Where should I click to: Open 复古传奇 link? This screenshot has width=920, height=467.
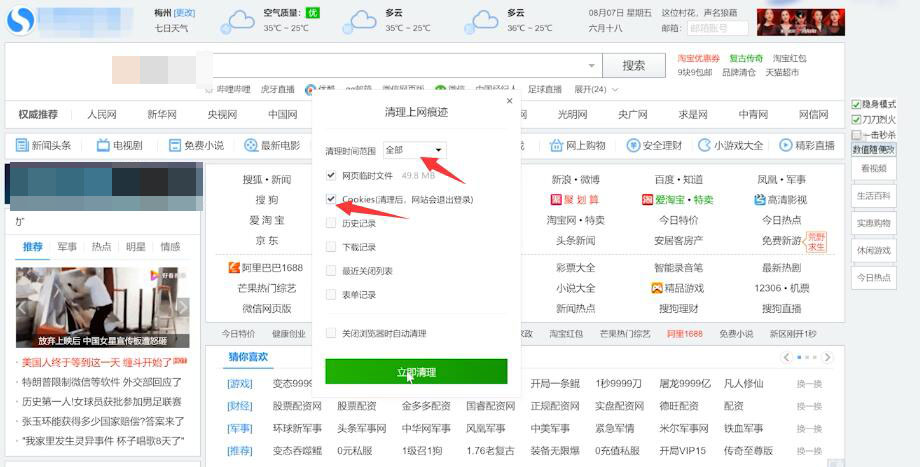coord(746,58)
